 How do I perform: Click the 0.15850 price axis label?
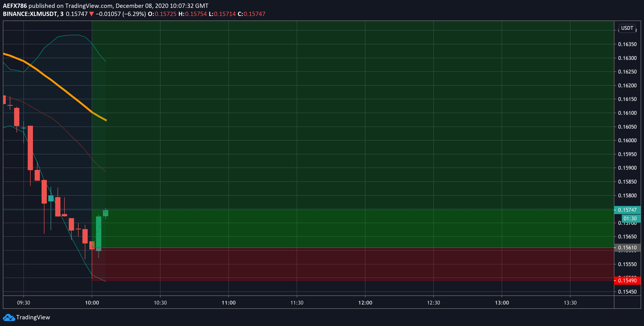(x=627, y=182)
